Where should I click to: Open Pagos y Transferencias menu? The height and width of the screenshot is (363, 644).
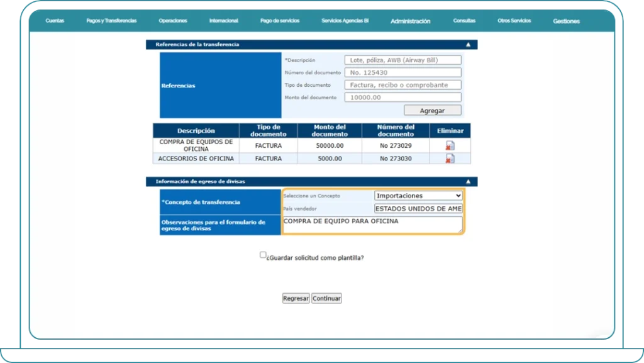pyautogui.click(x=111, y=21)
